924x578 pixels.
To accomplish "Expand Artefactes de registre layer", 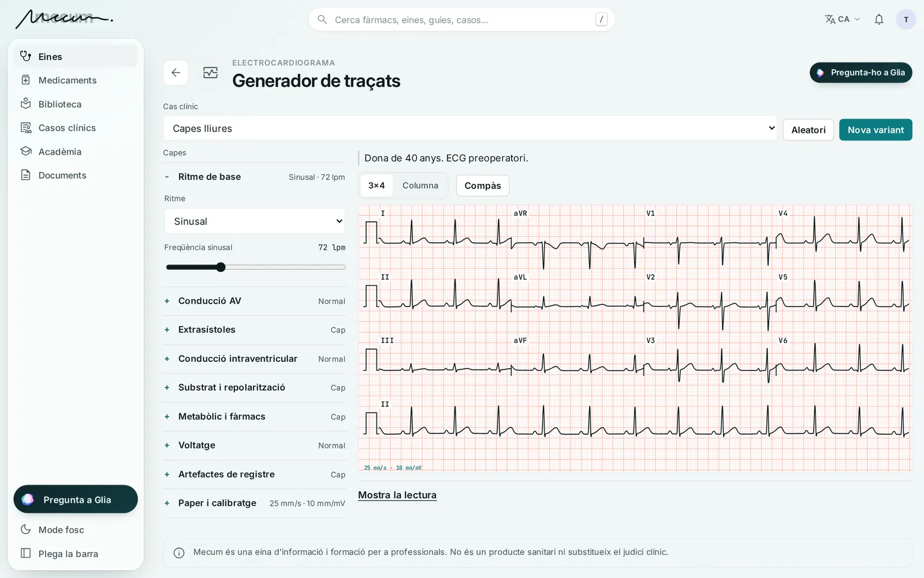I will (x=255, y=475).
